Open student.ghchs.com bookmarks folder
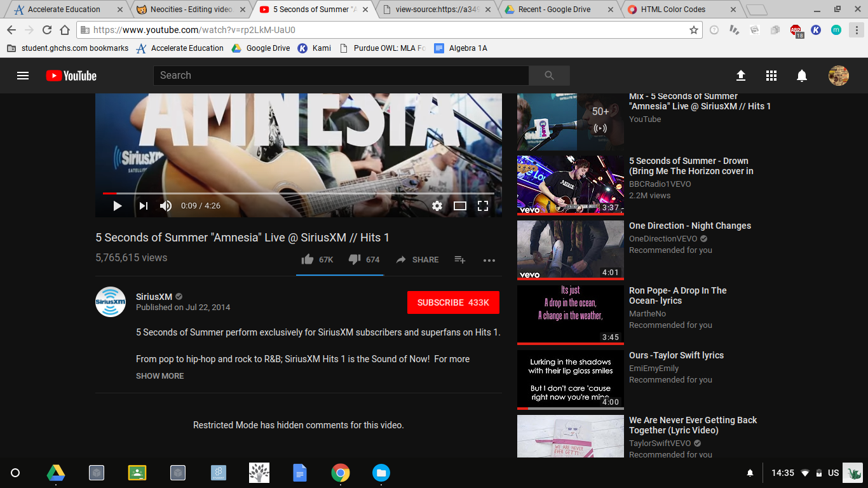The width and height of the screenshot is (868, 488). click(67, 48)
